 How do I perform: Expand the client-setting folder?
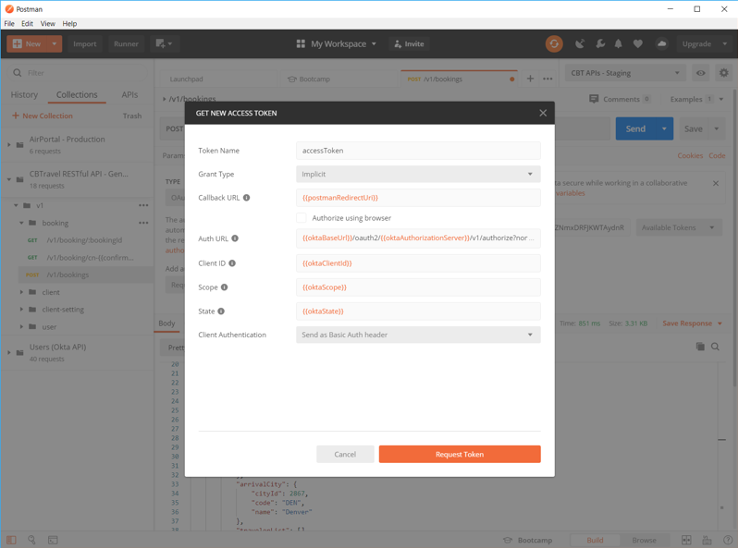[x=21, y=309]
